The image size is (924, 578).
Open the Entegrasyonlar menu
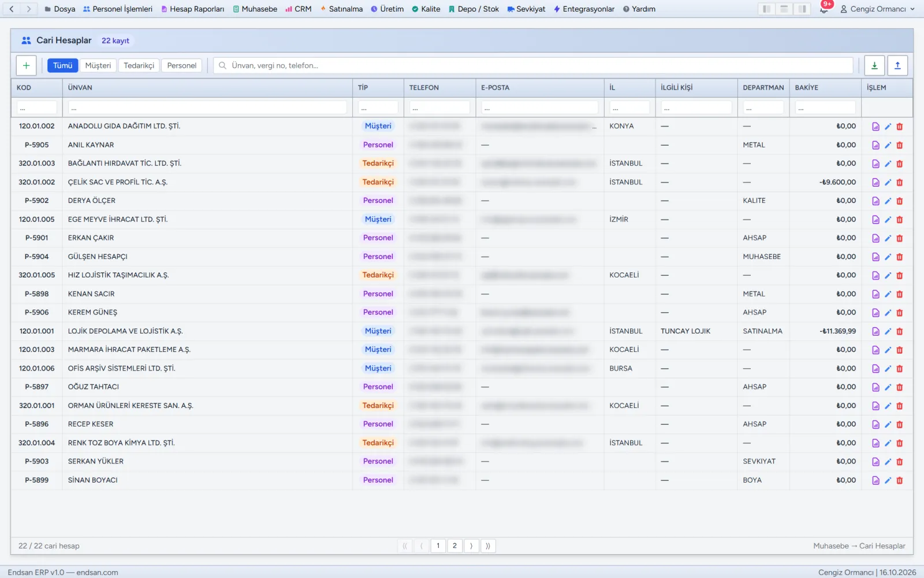click(x=584, y=9)
